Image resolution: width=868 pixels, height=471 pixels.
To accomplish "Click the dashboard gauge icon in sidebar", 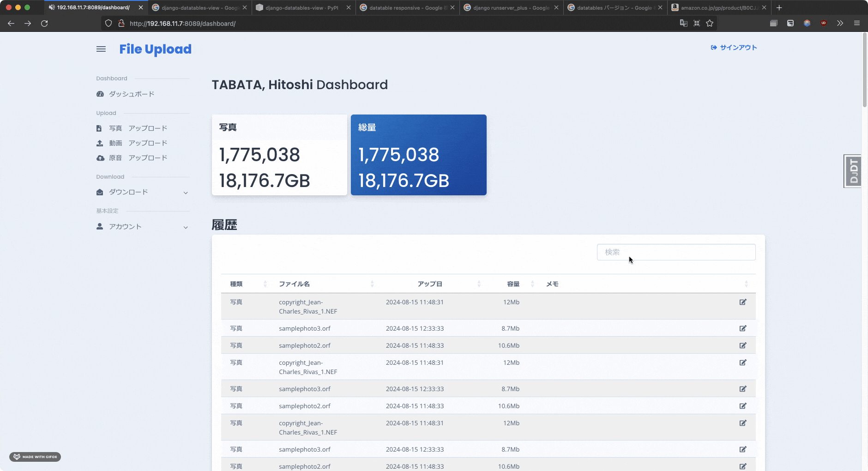I will (x=100, y=94).
